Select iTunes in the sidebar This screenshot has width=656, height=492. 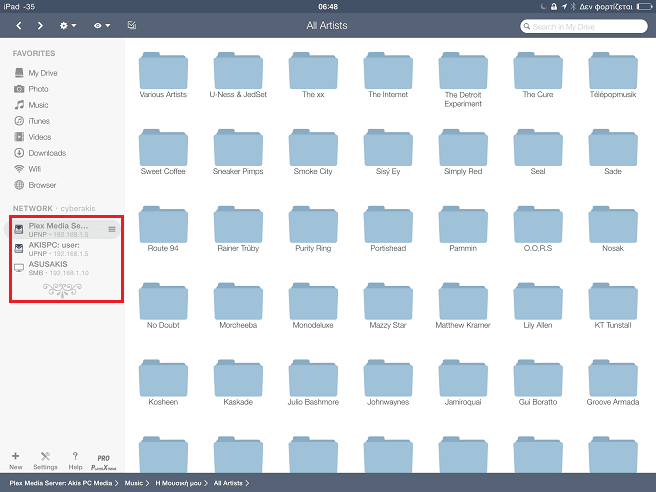(40, 121)
